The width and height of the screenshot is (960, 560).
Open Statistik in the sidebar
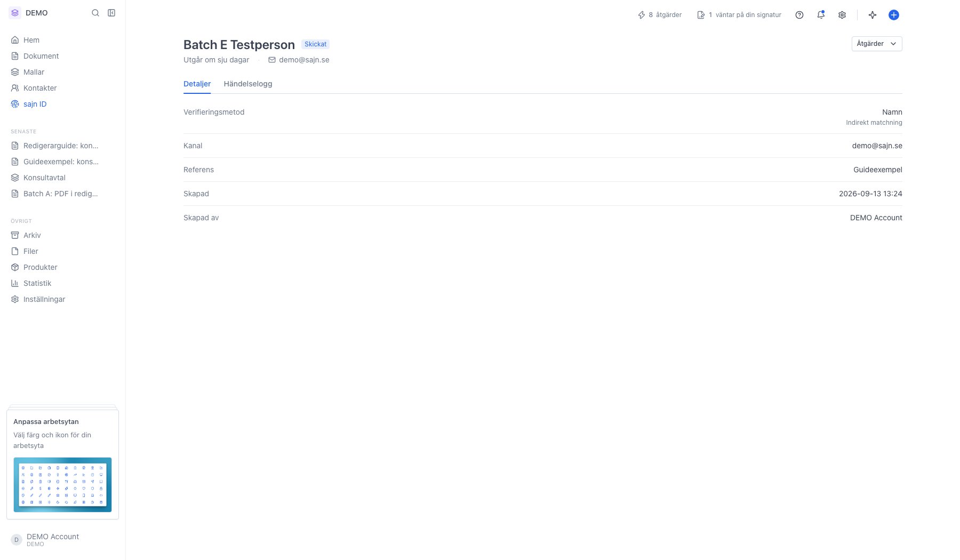[62, 283]
